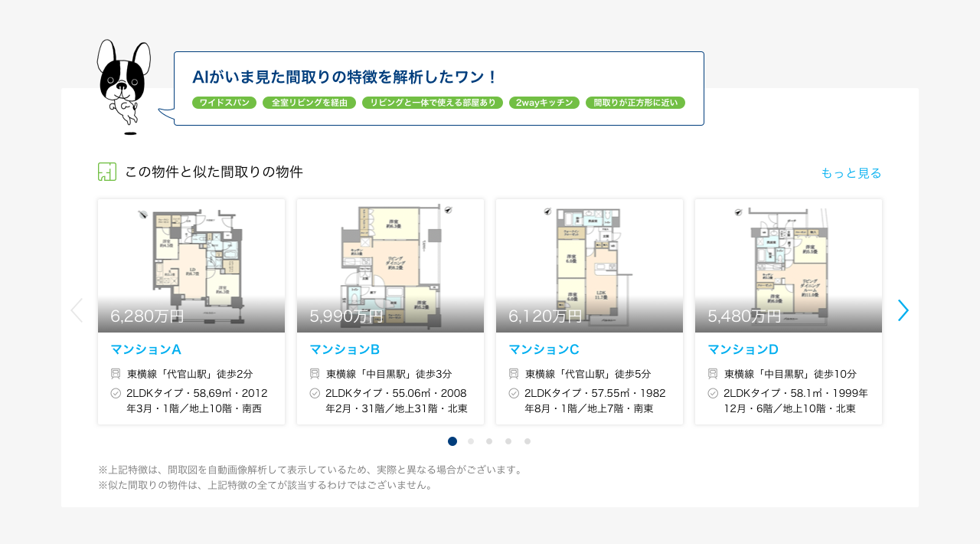Click the リビングと一体で使える部屋あり tag
This screenshot has width=980, height=544.
click(433, 103)
